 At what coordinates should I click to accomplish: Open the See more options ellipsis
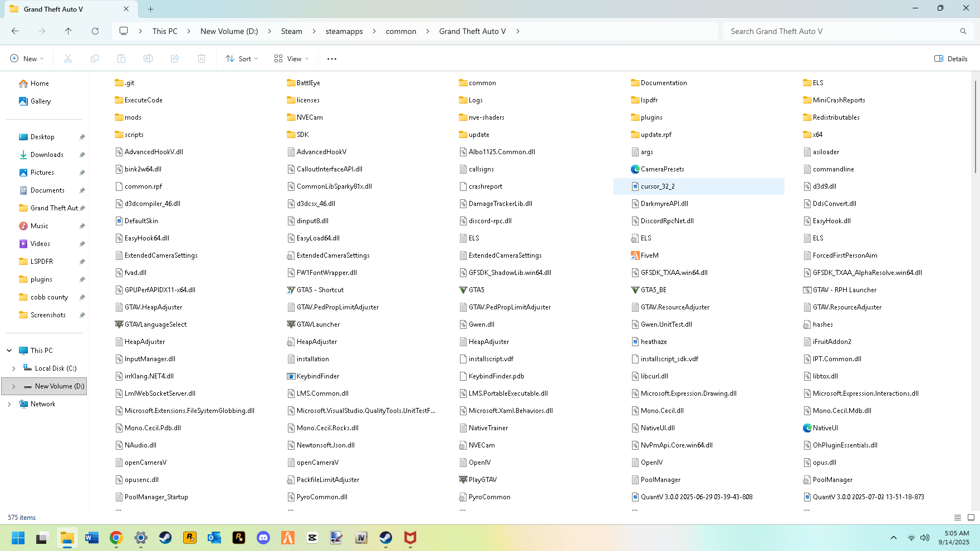[x=332, y=58]
